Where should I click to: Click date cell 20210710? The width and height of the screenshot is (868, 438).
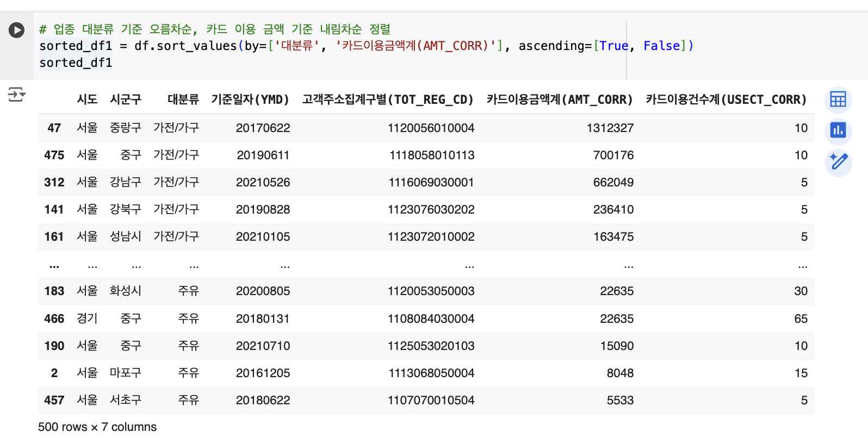263,346
